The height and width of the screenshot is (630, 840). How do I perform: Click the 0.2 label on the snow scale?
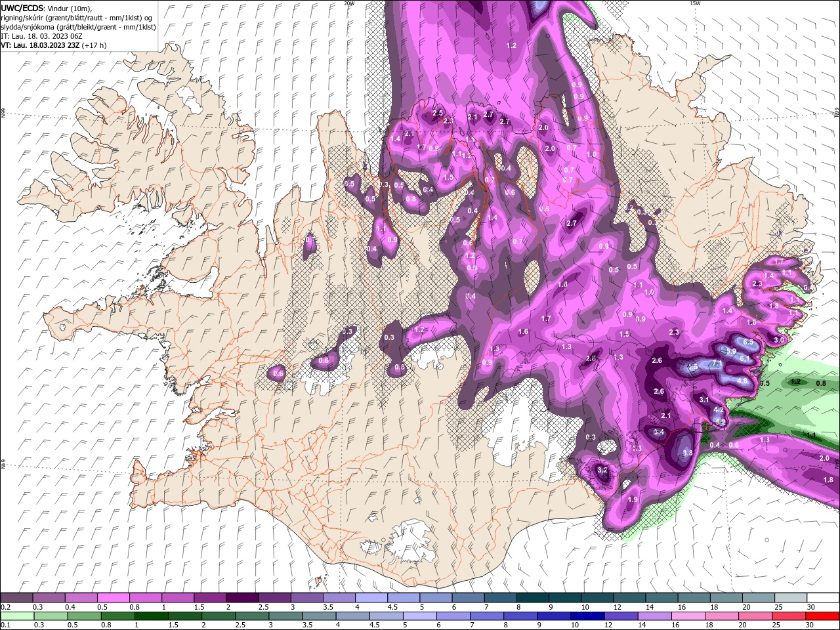point(5,607)
